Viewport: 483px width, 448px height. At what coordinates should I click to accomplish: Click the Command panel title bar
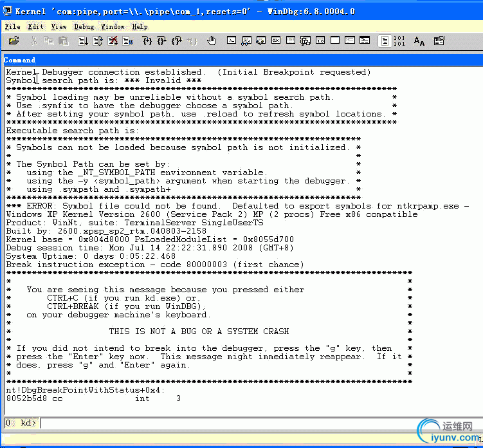pyautogui.click(x=242, y=60)
